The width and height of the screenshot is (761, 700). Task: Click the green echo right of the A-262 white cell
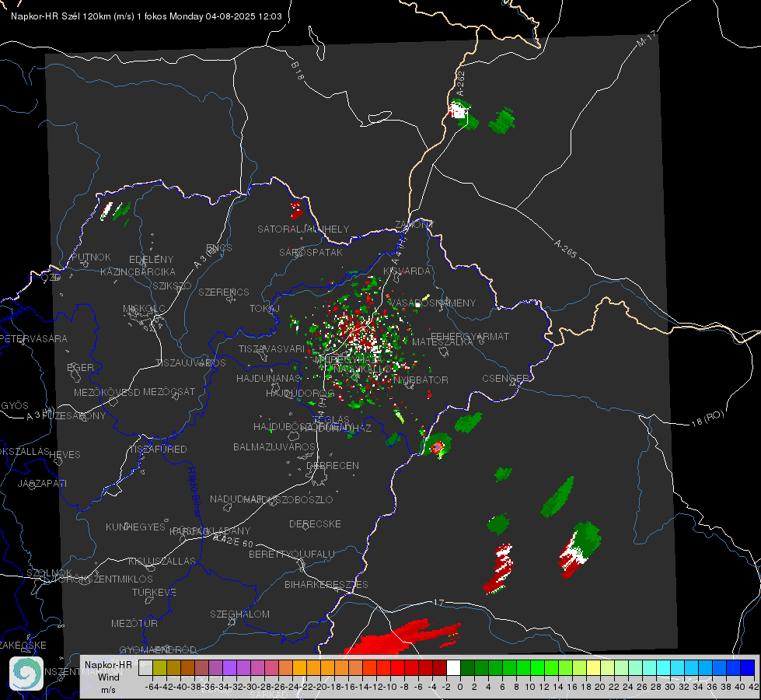click(502, 121)
